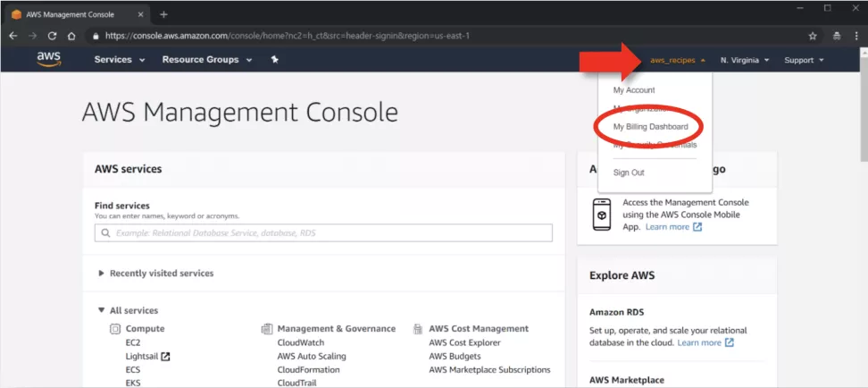
Task: Click the padlock site info icon
Action: (x=96, y=36)
